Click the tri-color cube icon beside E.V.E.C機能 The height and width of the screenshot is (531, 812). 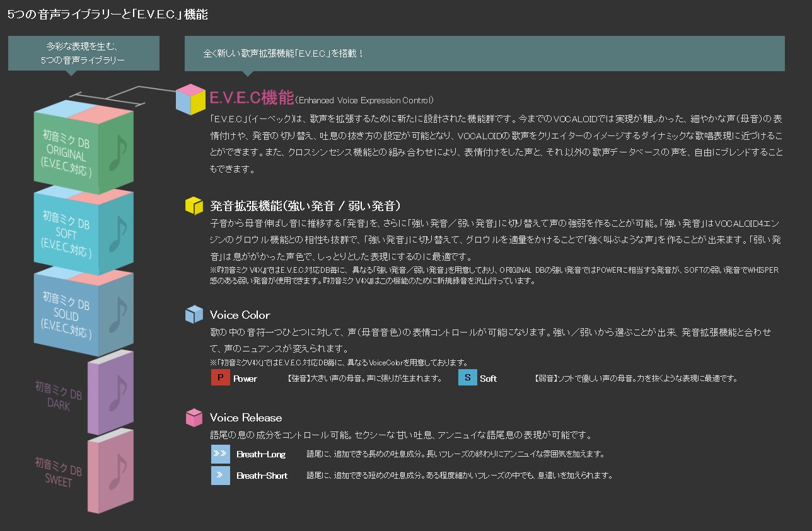click(190, 100)
